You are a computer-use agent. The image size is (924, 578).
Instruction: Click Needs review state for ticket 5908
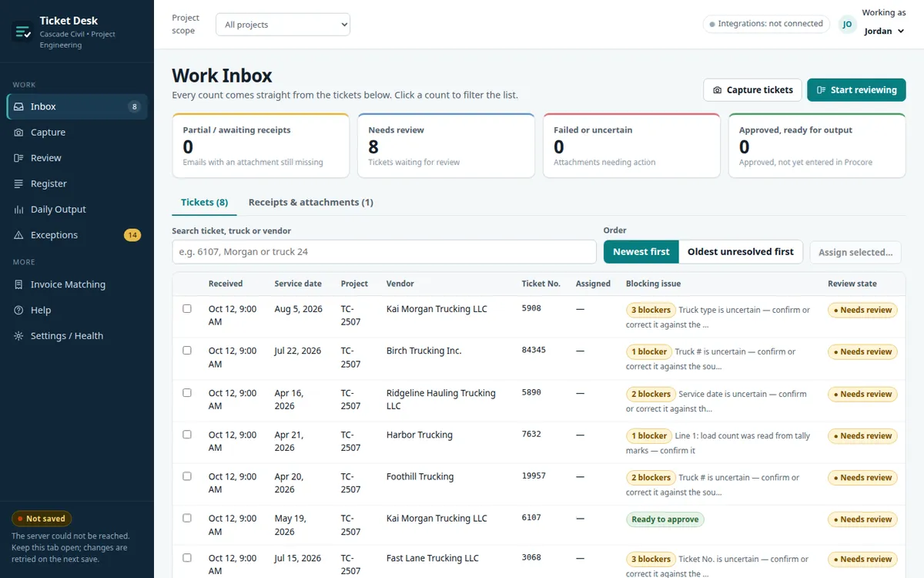coord(862,310)
